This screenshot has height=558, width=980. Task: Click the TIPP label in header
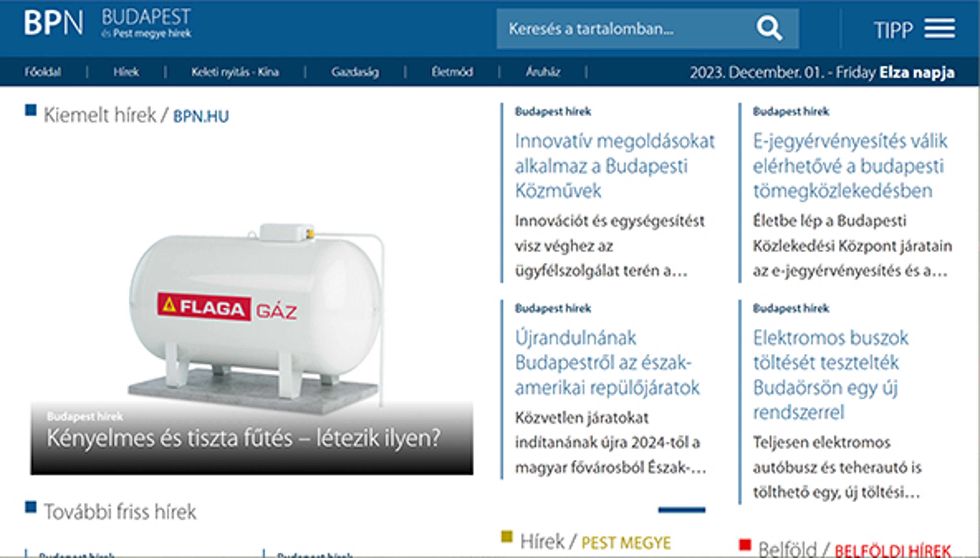893,30
